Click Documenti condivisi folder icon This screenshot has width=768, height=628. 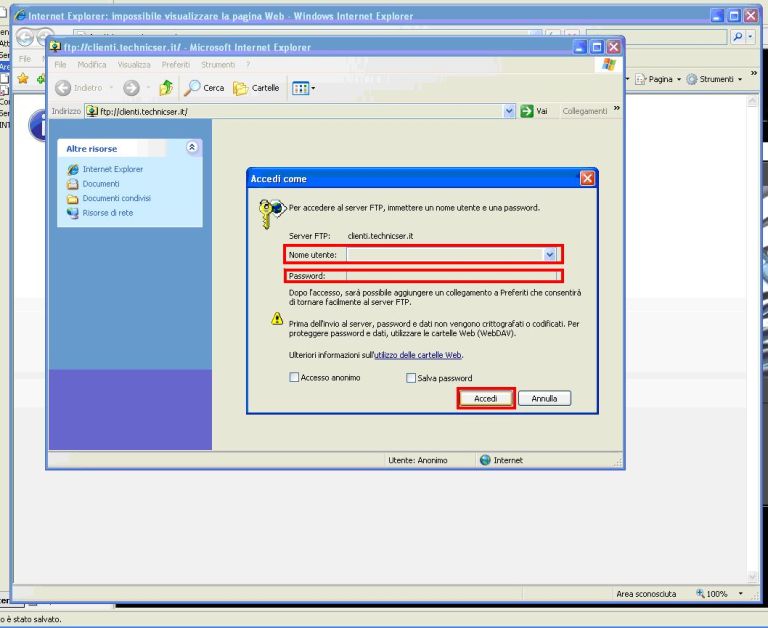(x=72, y=199)
